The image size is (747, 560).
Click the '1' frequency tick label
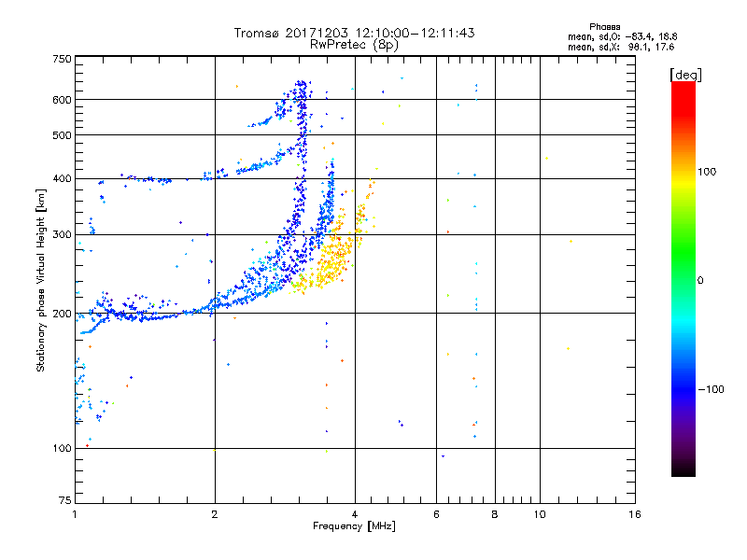(75, 514)
